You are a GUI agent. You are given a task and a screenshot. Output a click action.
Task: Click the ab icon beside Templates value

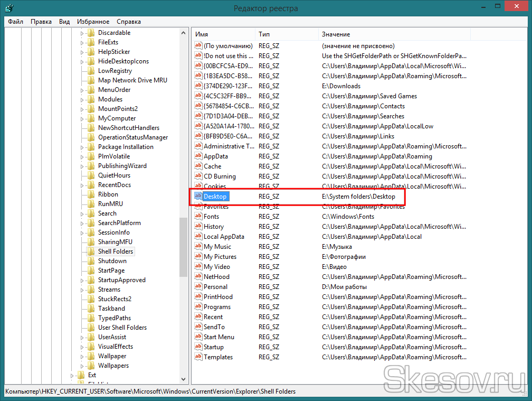(x=198, y=357)
